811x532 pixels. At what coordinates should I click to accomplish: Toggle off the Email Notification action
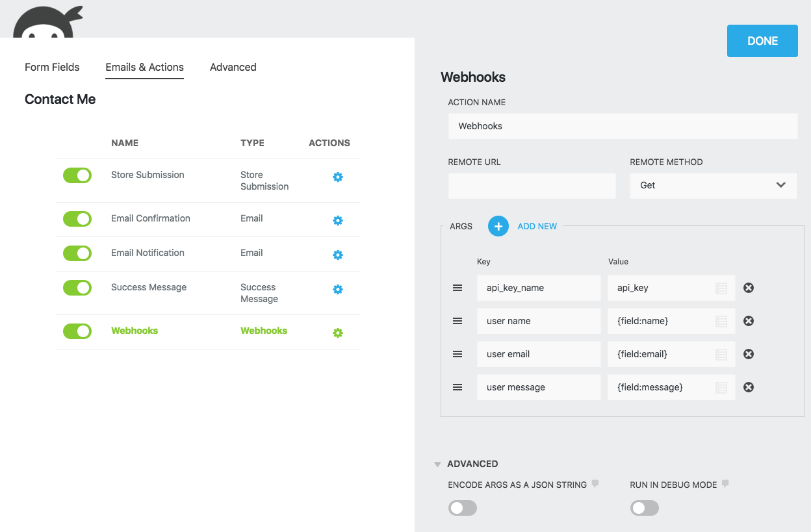(77, 253)
